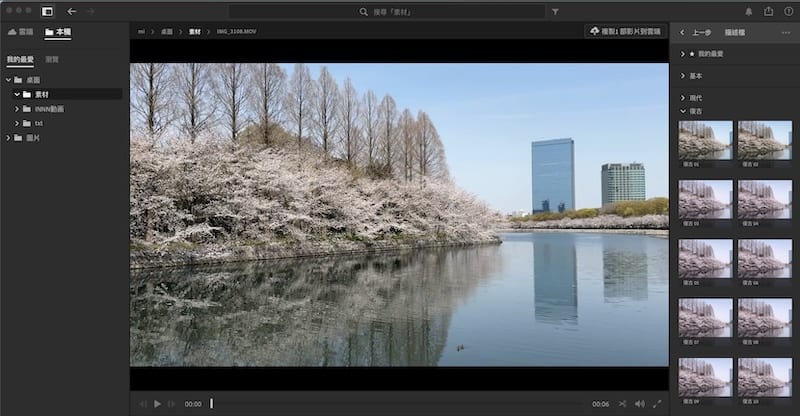Enter fullscreen with the expand arrows icon
Viewport: 800px width, 416px height.
coord(657,404)
